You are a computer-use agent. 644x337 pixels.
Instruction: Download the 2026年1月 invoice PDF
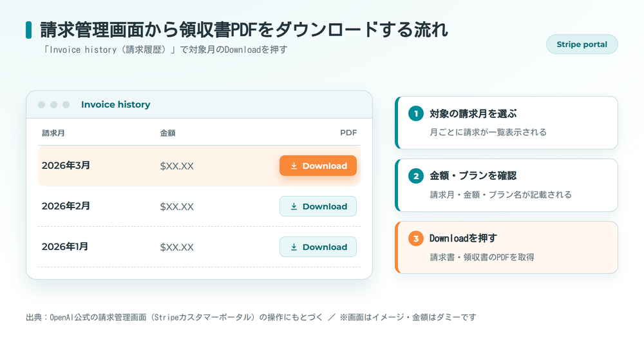318,247
